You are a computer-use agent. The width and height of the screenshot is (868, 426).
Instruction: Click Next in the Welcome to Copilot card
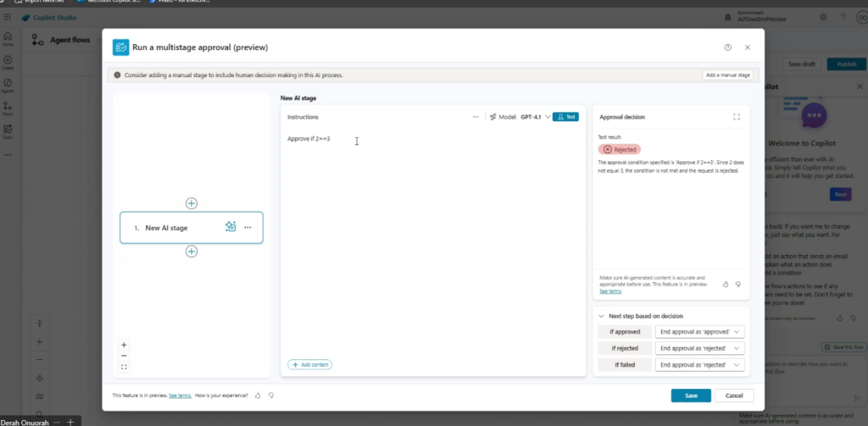[840, 195]
